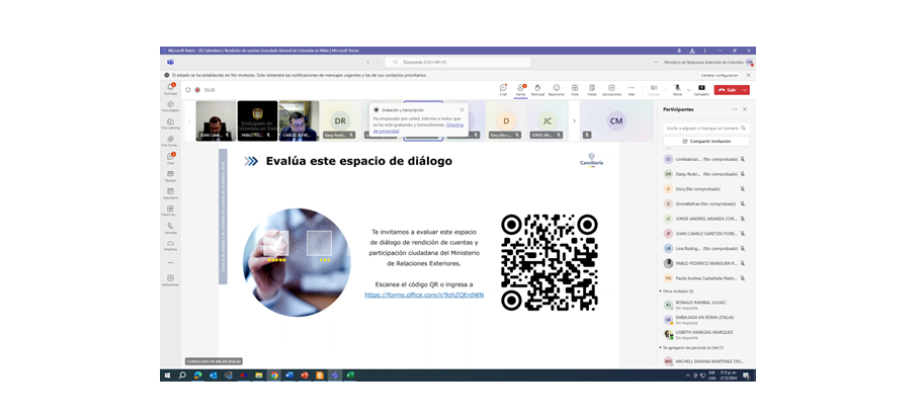
Task: Show next participants in video strip
Action: (574, 121)
